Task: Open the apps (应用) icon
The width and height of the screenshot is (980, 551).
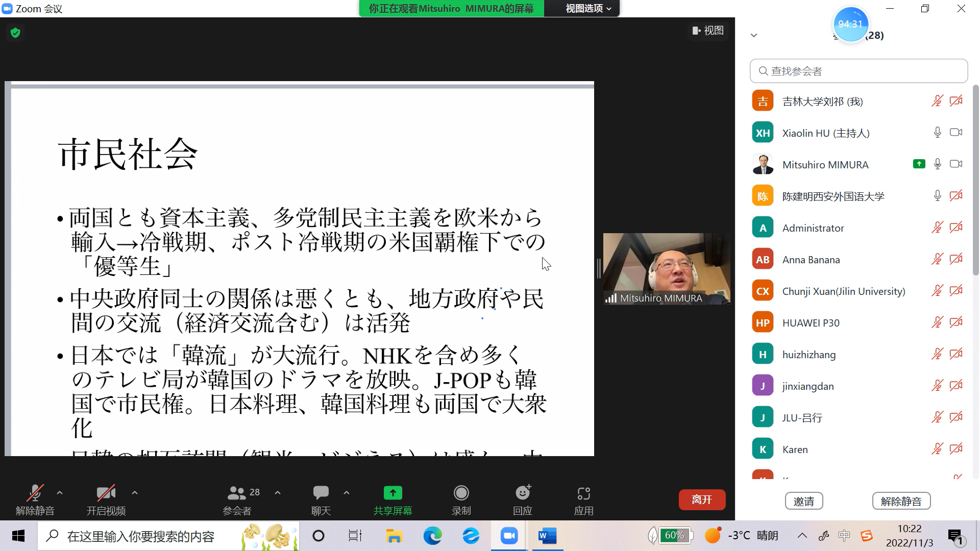Action: 583,493
